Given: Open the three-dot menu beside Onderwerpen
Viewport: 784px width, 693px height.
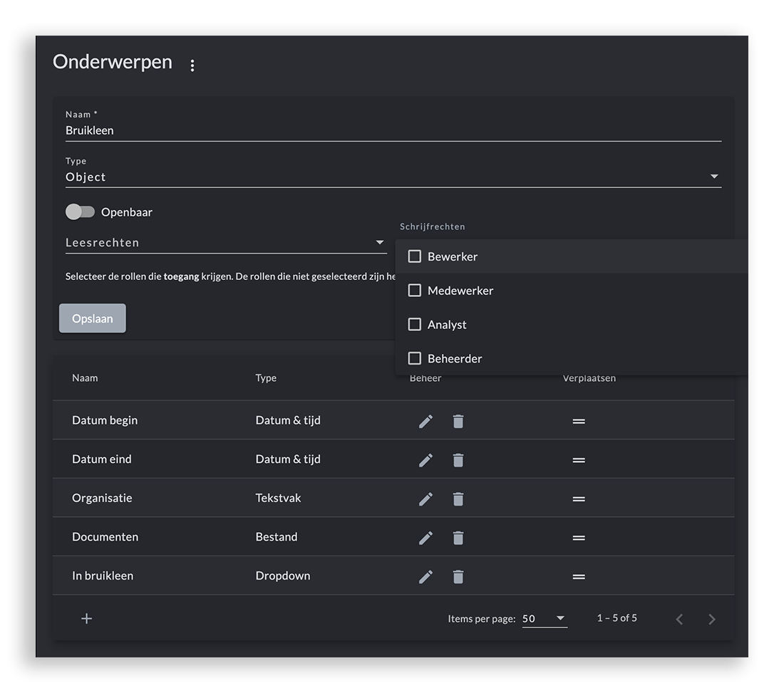Looking at the screenshot, I should pyautogui.click(x=192, y=66).
